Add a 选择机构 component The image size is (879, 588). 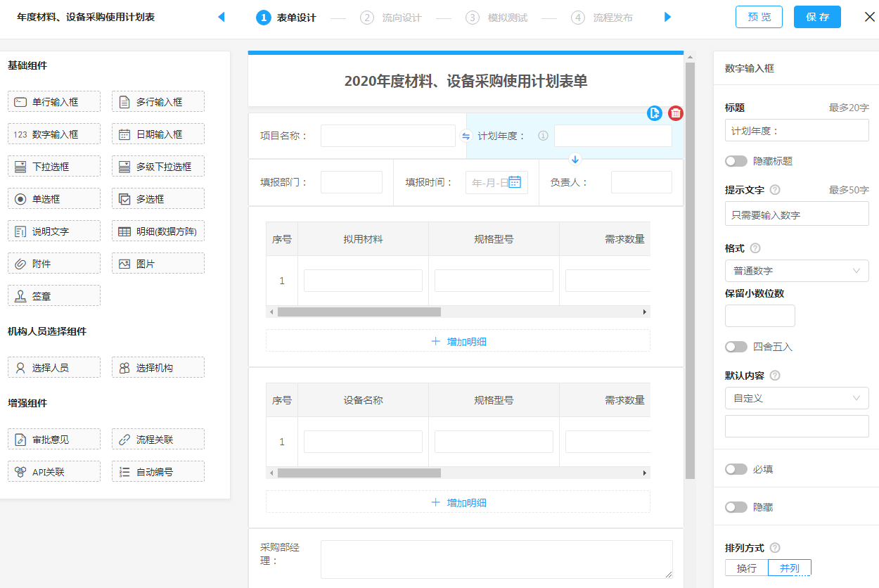[158, 367]
